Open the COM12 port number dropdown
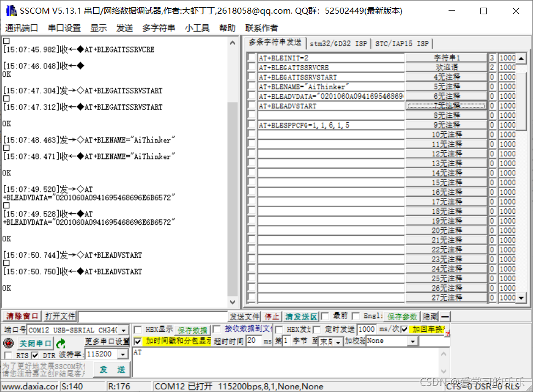The image size is (533, 392). tap(124, 330)
